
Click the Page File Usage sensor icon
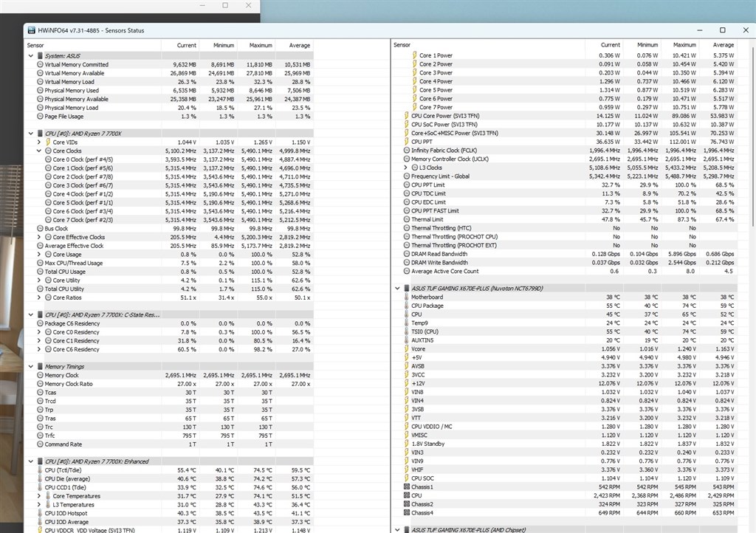pos(40,117)
